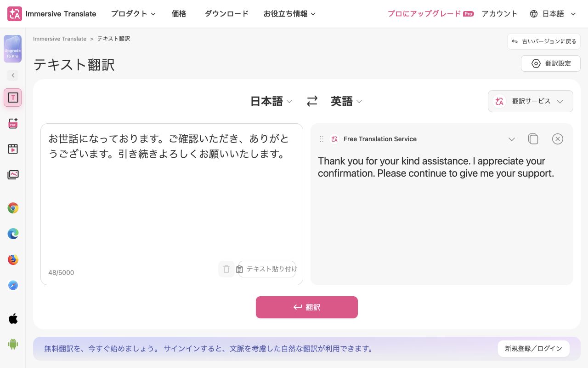Click the Apple icon in sidebar
This screenshot has width=588, height=368.
click(x=13, y=318)
